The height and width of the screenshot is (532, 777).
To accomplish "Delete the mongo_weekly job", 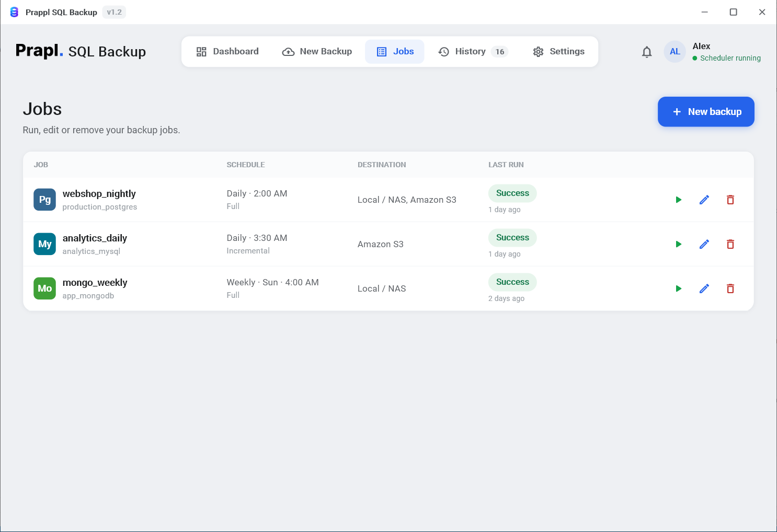I will coord(730,288).
